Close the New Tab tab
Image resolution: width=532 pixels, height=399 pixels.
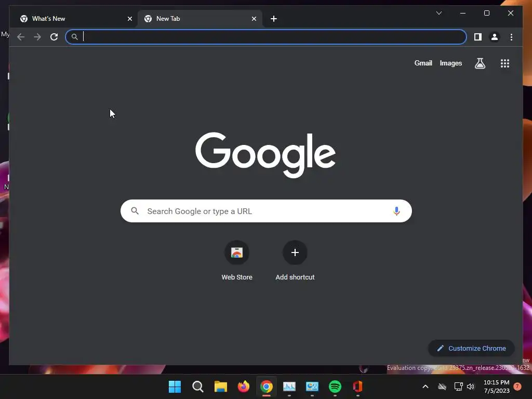pos(254,19)
